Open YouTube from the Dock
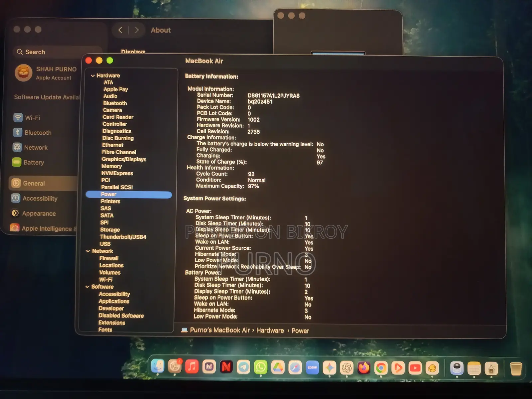Screen dimensions: 532x399 (x=415, y=368)
